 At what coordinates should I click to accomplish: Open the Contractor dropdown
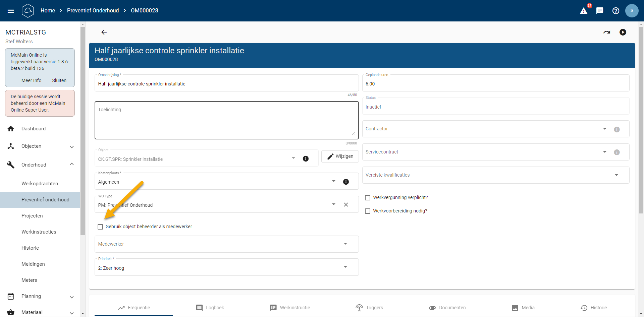point(604,129)
